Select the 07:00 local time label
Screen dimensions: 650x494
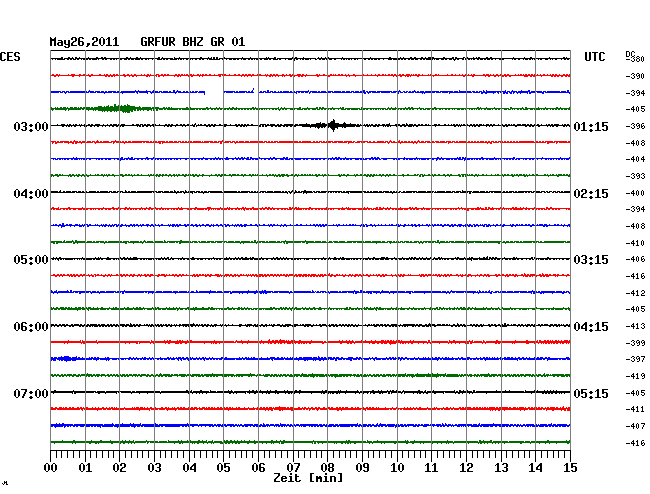pyautogui.click(x=31, y=393)
